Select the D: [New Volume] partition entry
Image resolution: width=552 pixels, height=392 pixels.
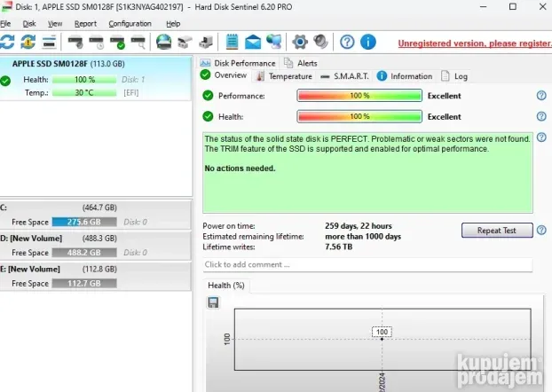click(96, 246)
